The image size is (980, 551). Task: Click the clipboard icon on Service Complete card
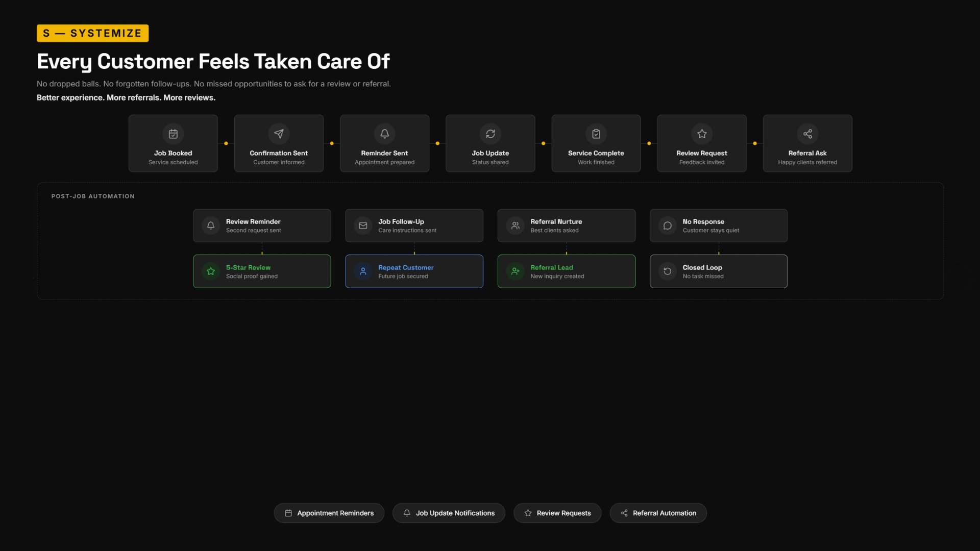pos(596,134)
